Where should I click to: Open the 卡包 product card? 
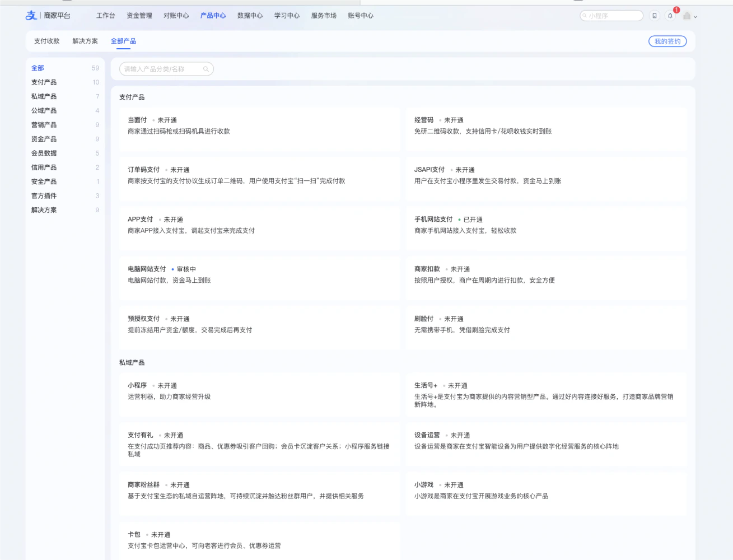pos(260,541)
